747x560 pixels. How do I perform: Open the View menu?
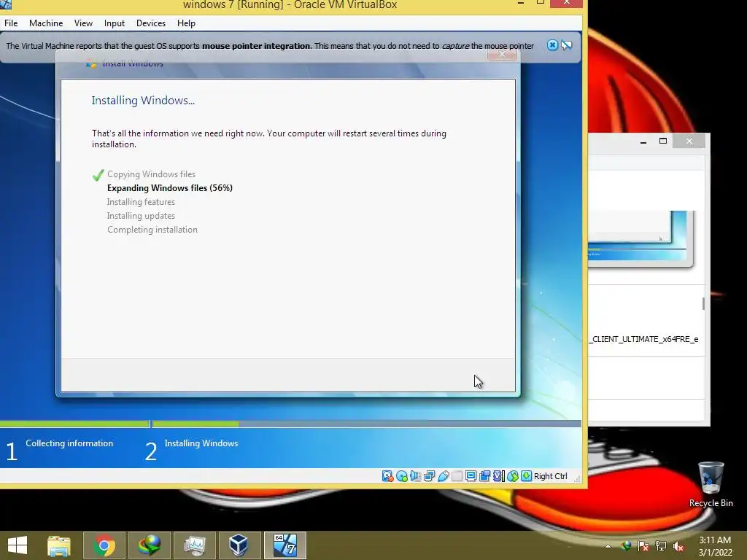[x=83, y=23]
